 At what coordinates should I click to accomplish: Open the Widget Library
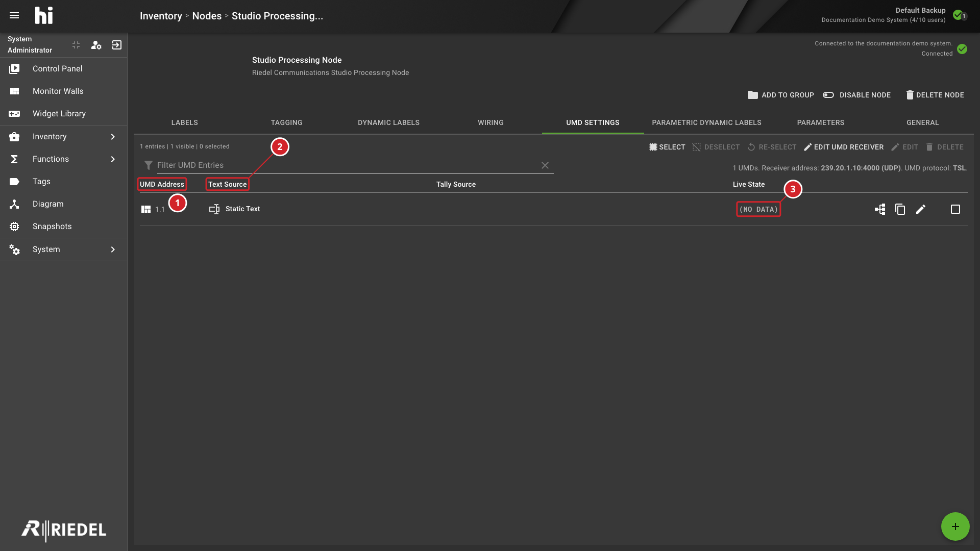[63, 113]
